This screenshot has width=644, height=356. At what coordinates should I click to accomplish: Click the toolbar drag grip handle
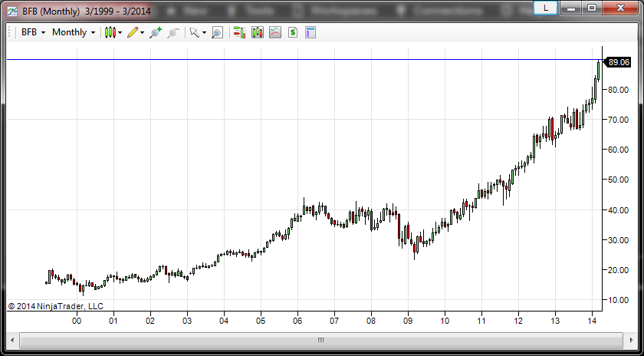(x=11, y=32)
